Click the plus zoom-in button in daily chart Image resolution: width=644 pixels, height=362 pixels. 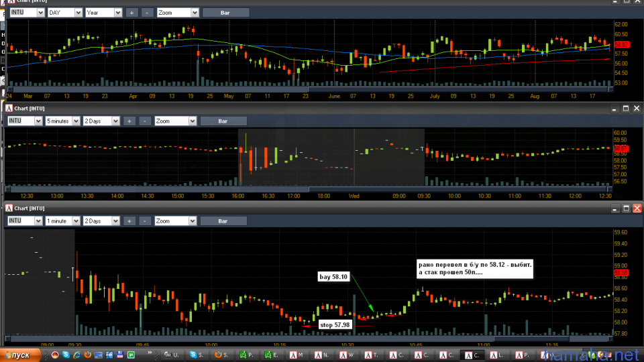pyautogui.click(x=131, y=13)
